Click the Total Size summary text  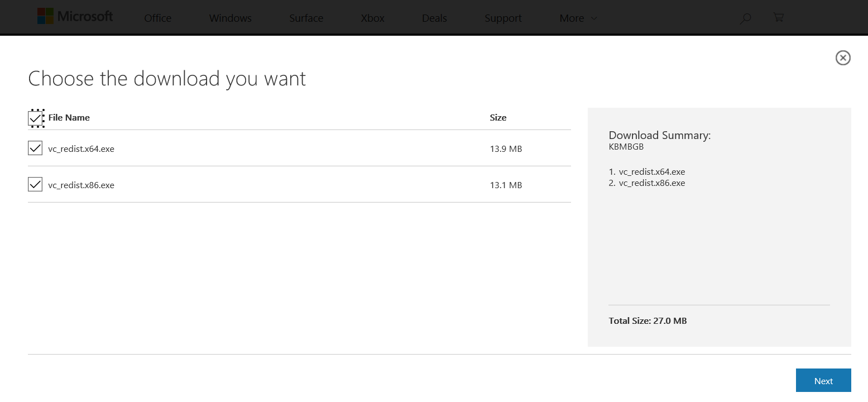coord(648,321)
